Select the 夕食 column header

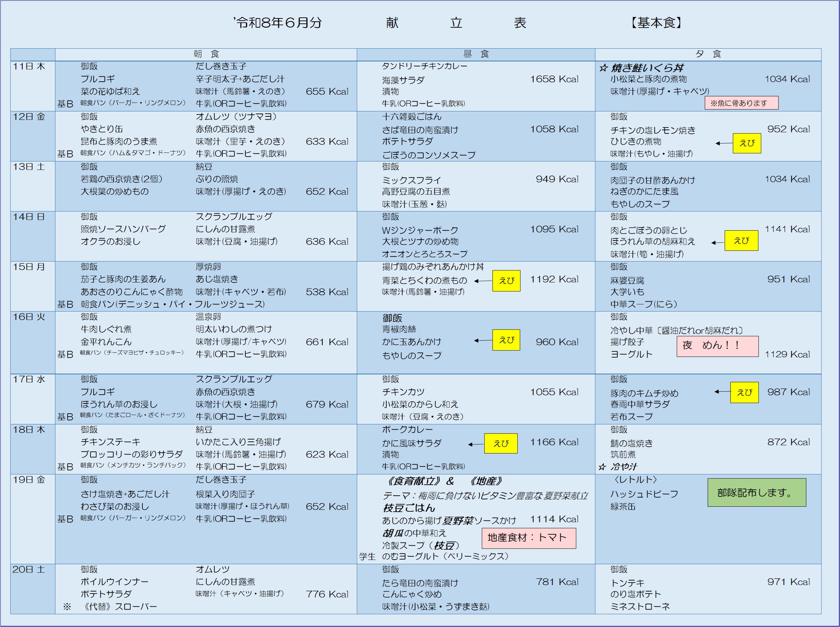pos(708,54)
